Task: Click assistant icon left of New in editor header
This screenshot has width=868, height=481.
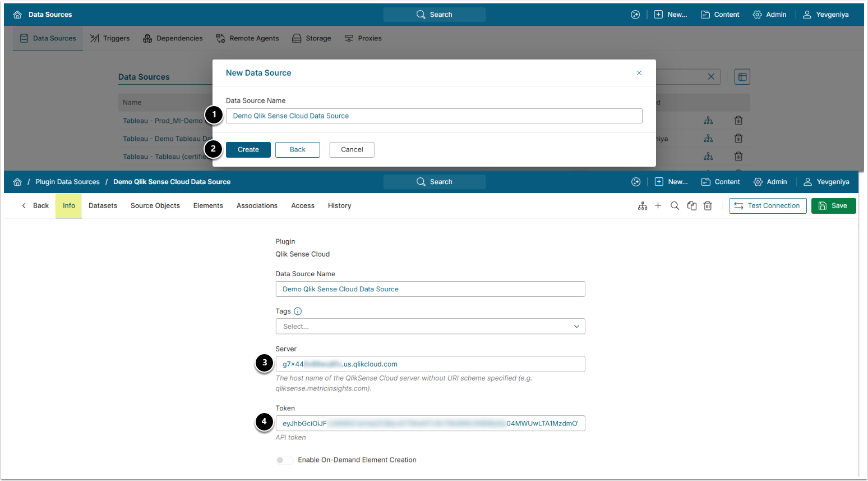Action: click(636, 182)
